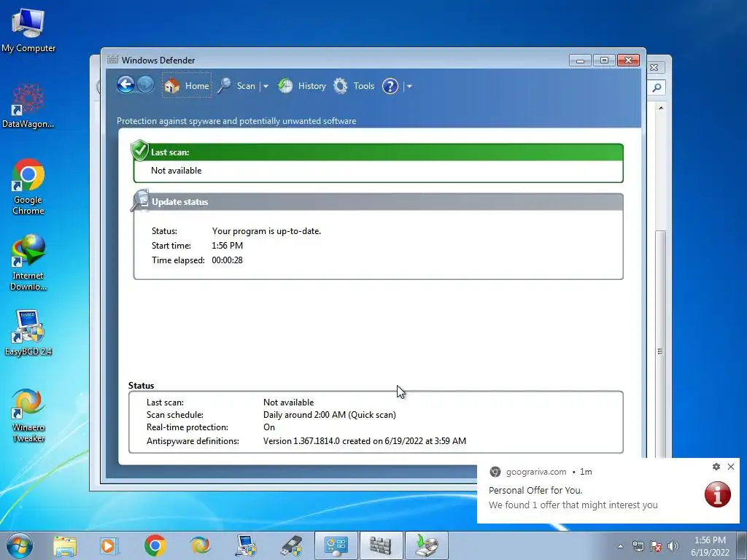Click 'Not available' under Last scan banner
Image resolution: width=747 pixels, height=560 pixels.
tap(177, 171)
